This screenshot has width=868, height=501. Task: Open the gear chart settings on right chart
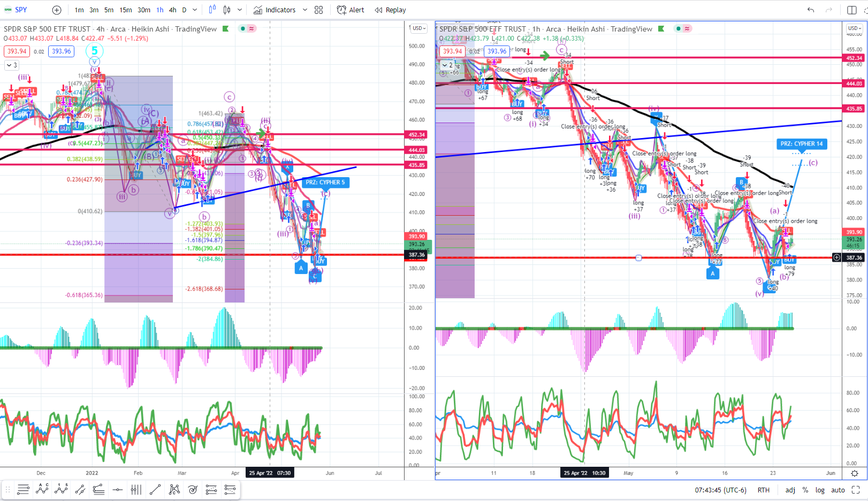tap(855, 473)
